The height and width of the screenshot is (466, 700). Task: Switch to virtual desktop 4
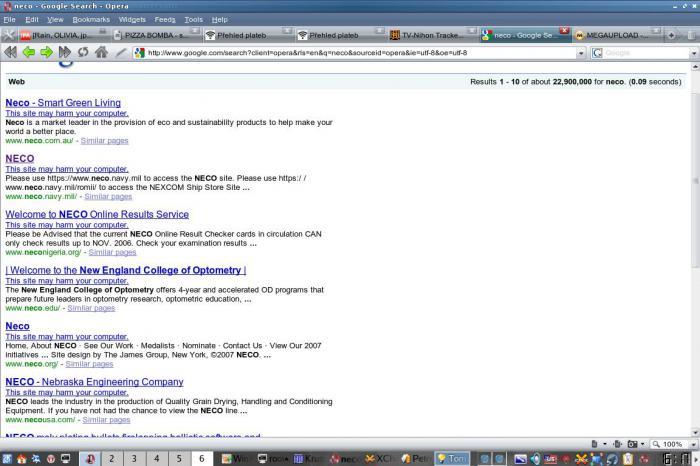pyautogui.click(x=157, y=458)
